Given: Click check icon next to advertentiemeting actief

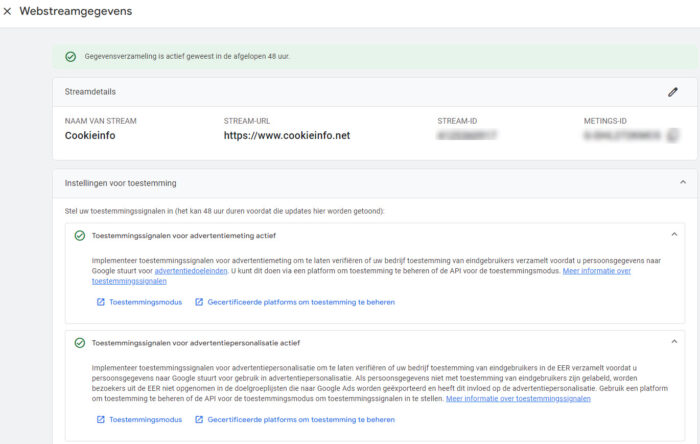Looking at the screenshot, I should [x=80, y=236].
